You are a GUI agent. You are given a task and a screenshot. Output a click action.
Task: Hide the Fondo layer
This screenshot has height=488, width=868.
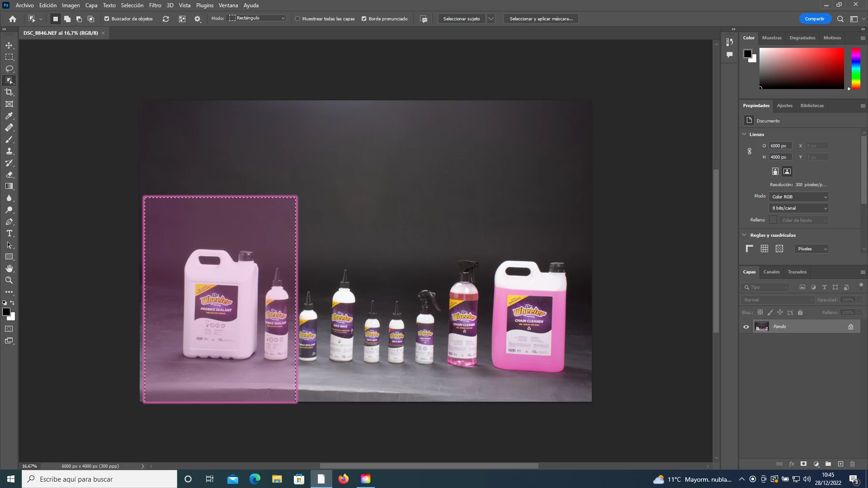click(x=746, y=327)
